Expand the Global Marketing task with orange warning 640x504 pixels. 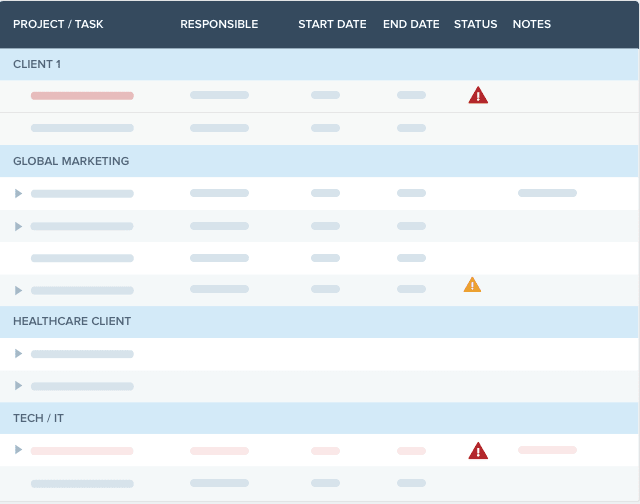[19, 290]
